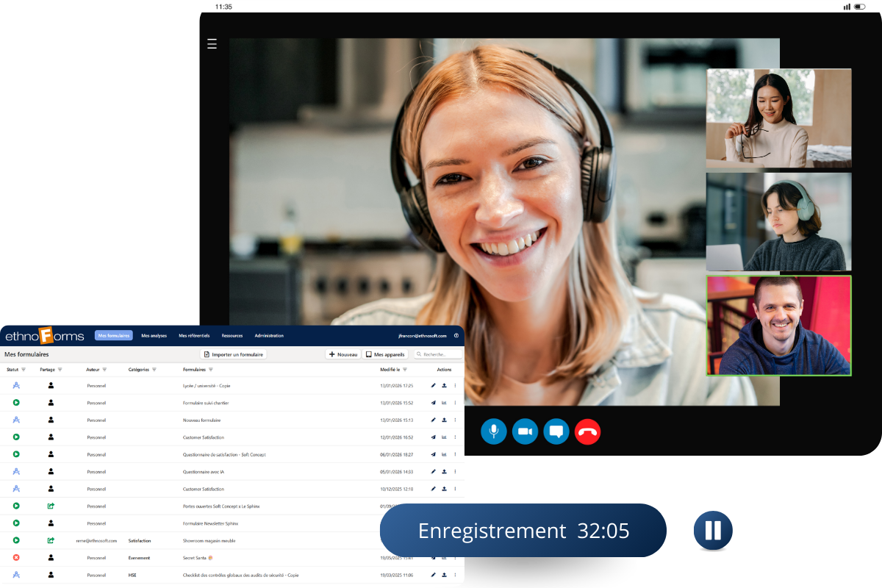The image size is (882, 588).
Task: Mute the microphone in the call
Action: coord(494,431)
